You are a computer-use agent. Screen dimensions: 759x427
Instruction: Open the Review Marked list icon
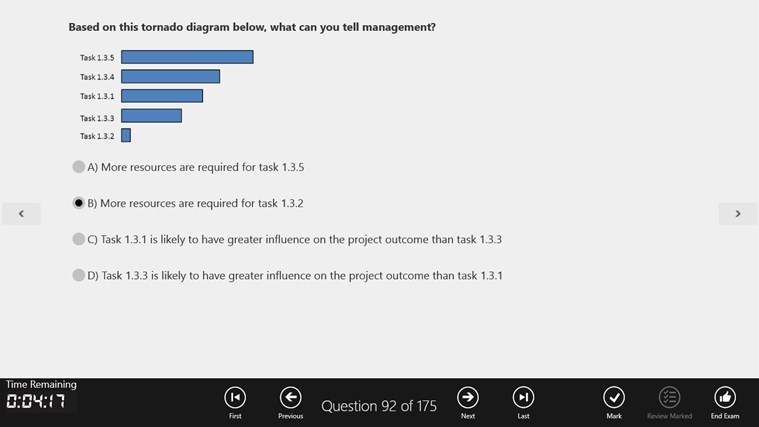(669, 397)
